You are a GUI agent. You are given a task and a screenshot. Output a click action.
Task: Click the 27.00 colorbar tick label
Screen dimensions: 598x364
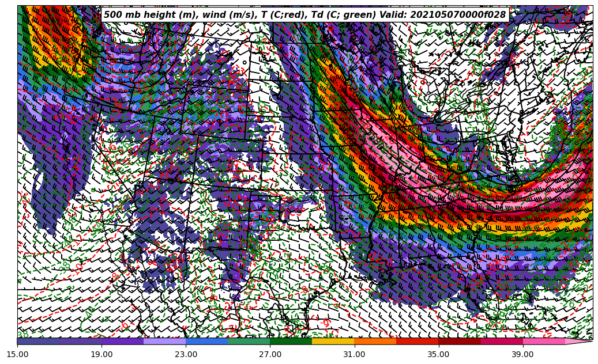click(x=270, y=354)
